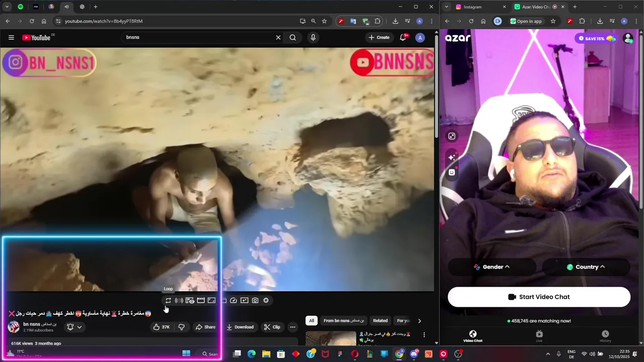The image size is (644, 362).
Task: Open Chrome tab search dropdown arrow
Action: pos(7,7)
